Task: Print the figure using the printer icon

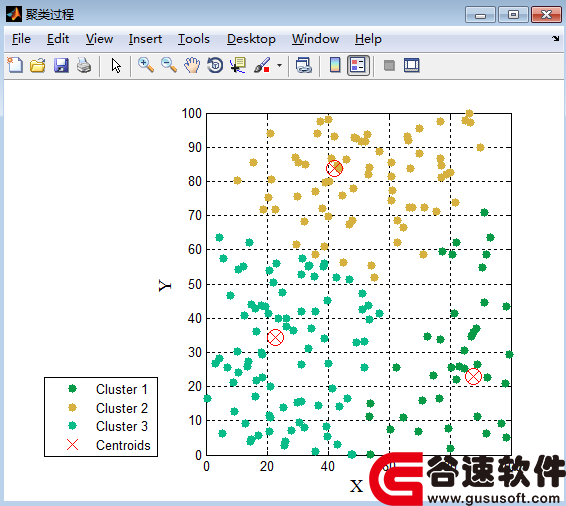Action: 84,65
